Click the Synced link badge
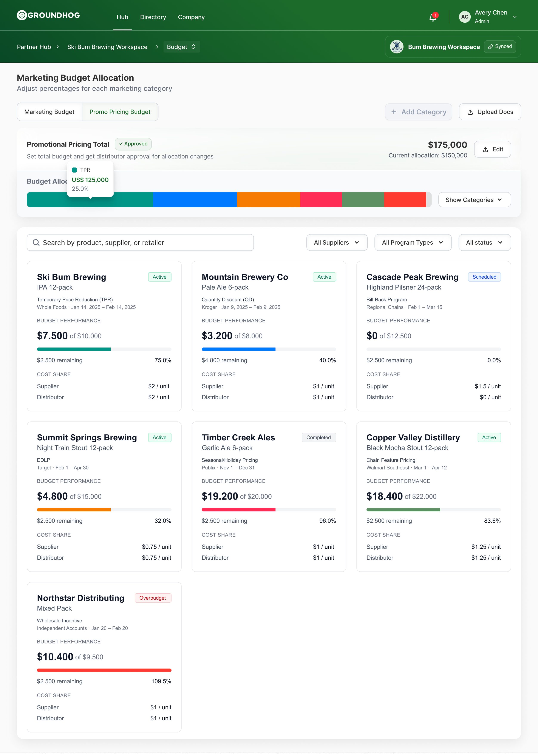This screenshot has width=538, height=756. tap(499, 47)
